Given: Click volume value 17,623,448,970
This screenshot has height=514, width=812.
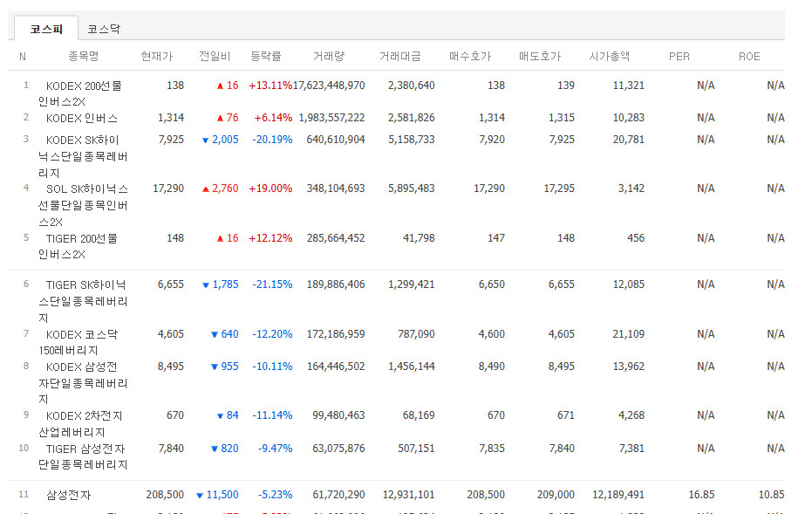Looking at the screenshot, I should [x=329, y=86].
